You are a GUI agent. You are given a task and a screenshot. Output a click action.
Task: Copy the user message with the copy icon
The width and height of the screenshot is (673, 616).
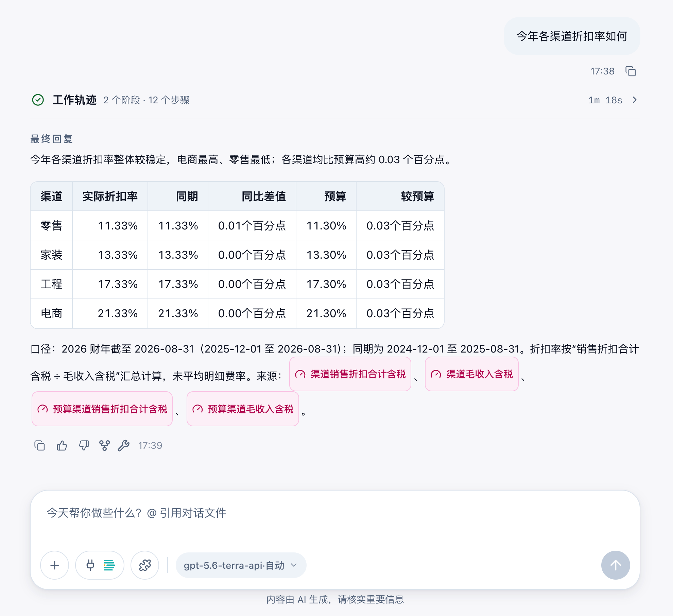pos(631,71)
